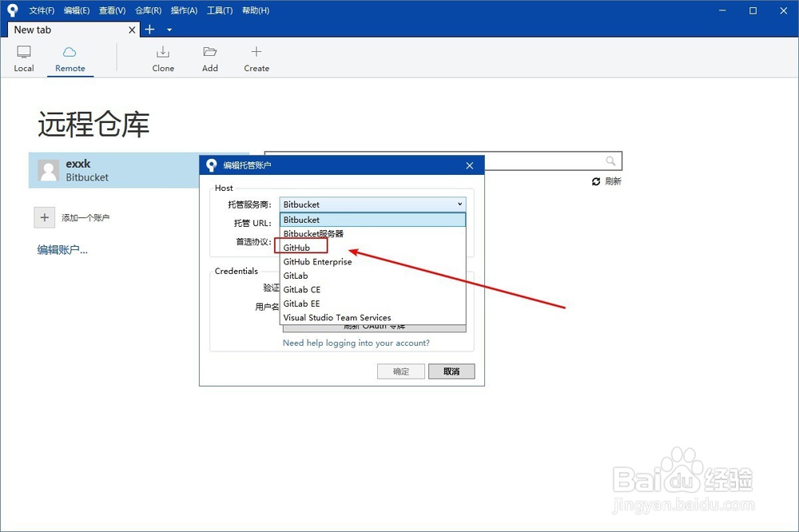Collapse the 托管服务商 dropdown arrow
Screen dimensions: 799x532
459,204
